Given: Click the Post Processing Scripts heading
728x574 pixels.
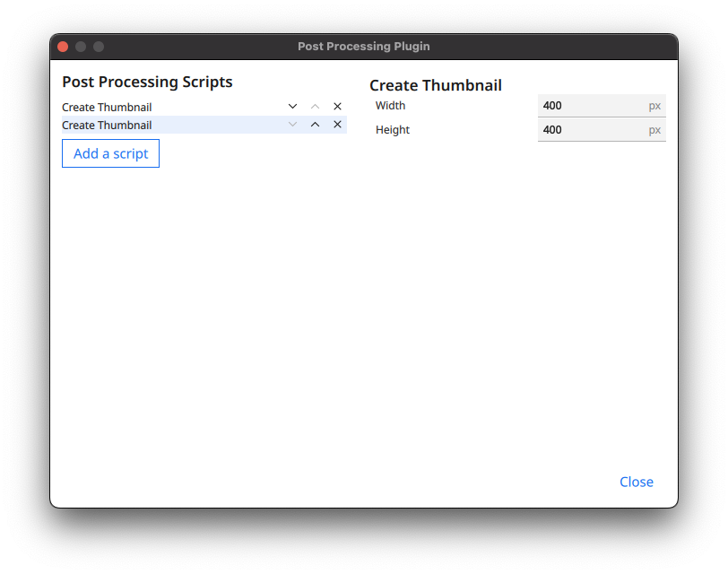Looking at the screenshot, I should click(147, 82).
